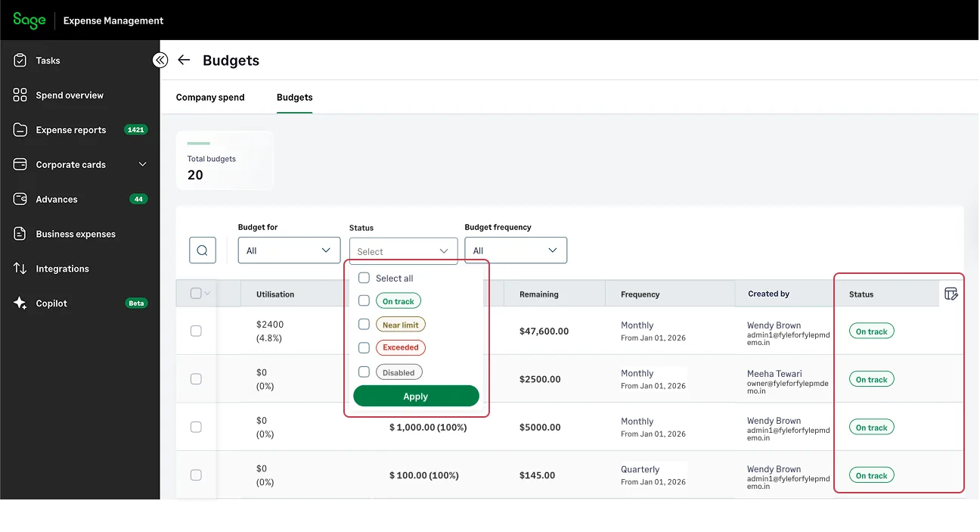Viewport: 980px width, 532px height.
Task: Open the Integrations section
Action: pyautogui.click(x=20, y=268)
